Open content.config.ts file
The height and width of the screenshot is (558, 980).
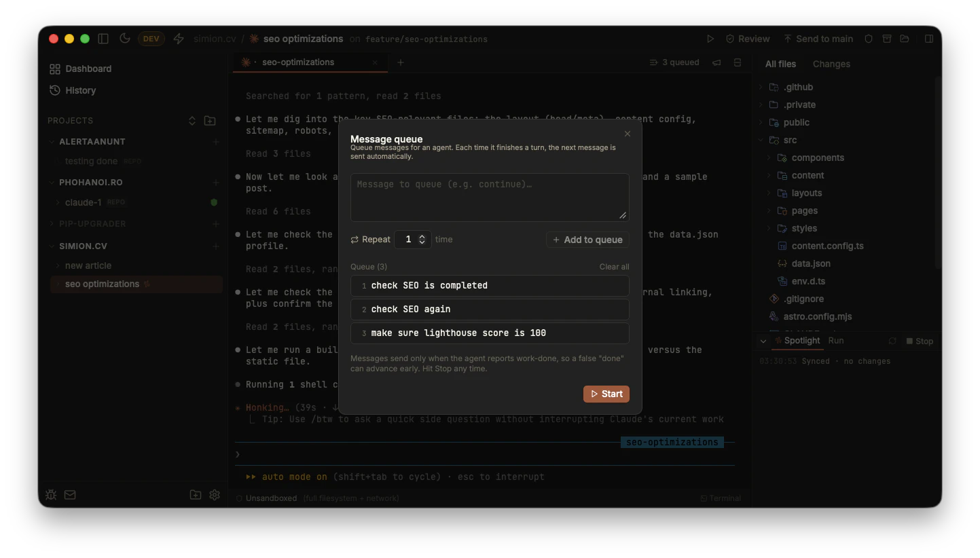click(827, 246)
